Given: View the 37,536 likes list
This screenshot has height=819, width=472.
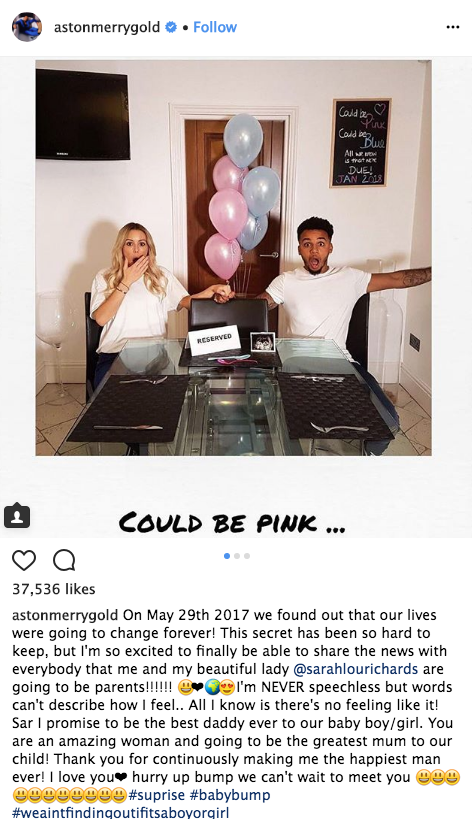Looking at the screenshot, I should (x=54, y=589).
